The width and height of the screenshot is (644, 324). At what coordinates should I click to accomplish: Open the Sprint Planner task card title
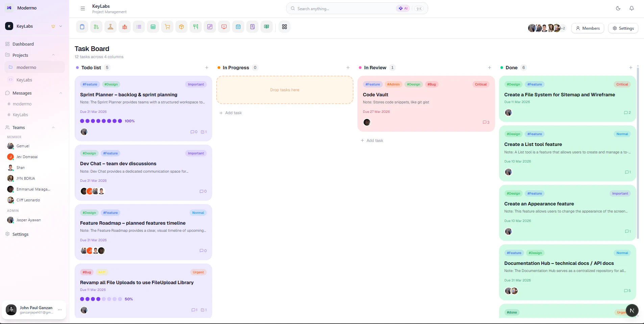pos(129,95)
